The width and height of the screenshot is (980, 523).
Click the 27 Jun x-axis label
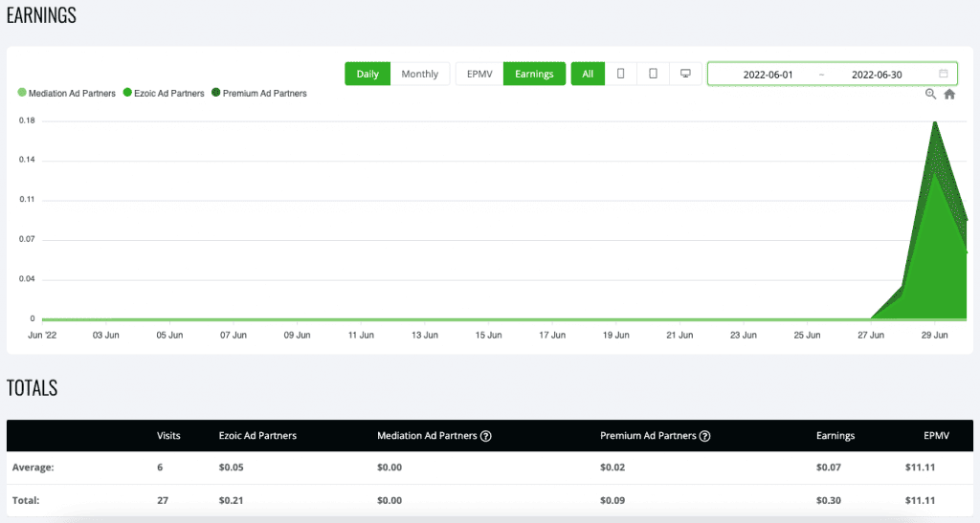tap(871, 336)
